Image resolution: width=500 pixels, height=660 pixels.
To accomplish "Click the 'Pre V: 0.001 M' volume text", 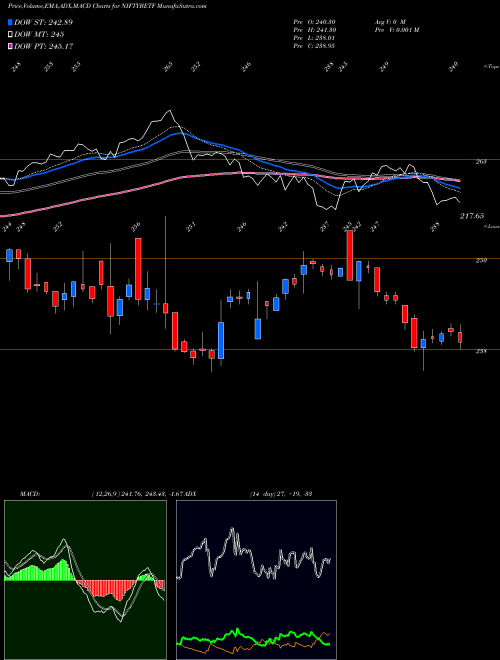I will [x=396, y=30].
